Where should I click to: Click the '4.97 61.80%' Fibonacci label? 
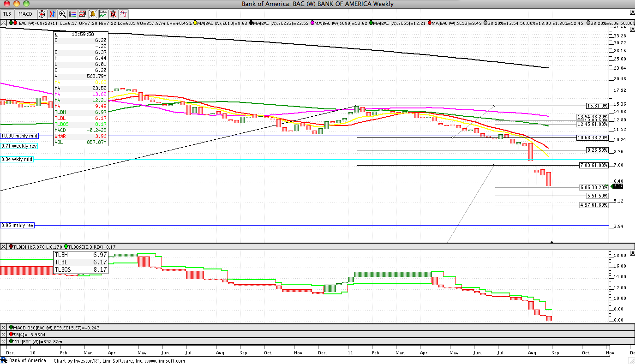click(x=594, y=205)
